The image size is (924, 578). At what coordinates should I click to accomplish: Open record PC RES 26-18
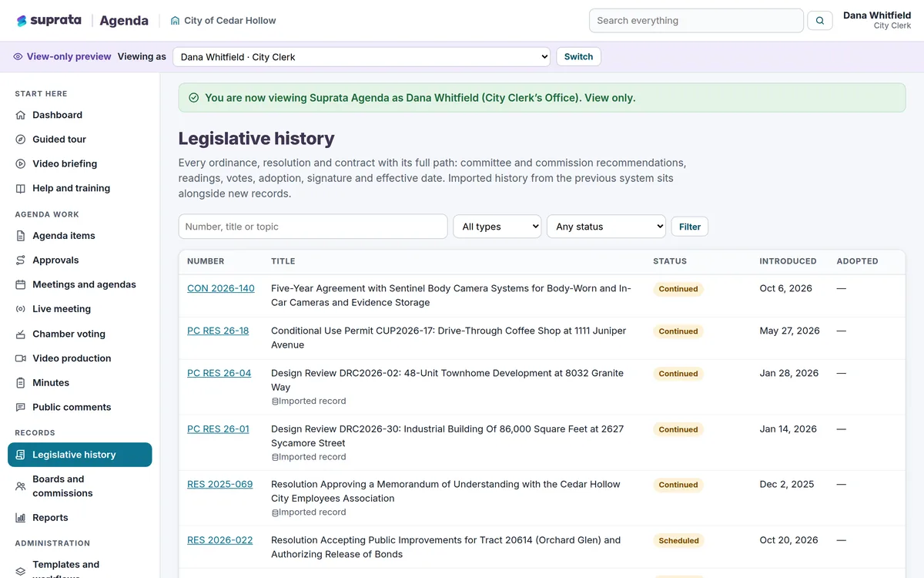[x=218, y=331]
